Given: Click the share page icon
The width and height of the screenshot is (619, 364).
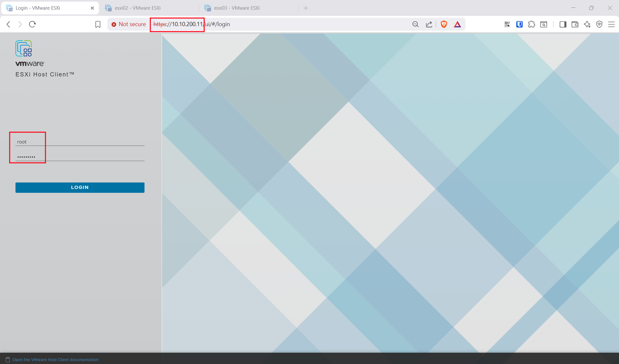Looking at the screenshot, I should 429,24.
